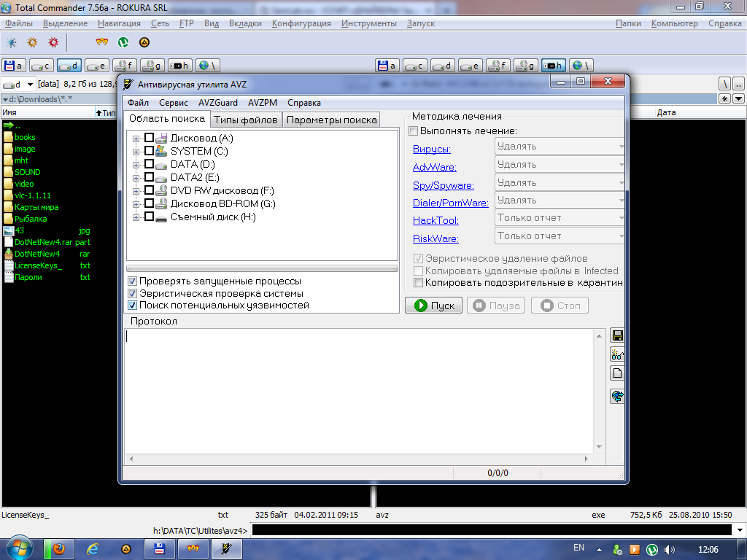Open Internet Explorer from the taskbar
The height and width of the screenshot is (560, 747).
point(93,549)
